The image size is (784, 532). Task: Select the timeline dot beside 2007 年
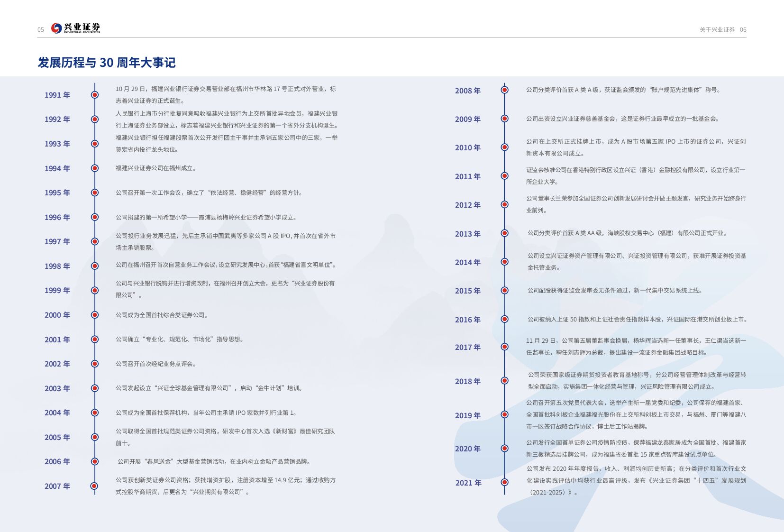[x=94, y=486]
